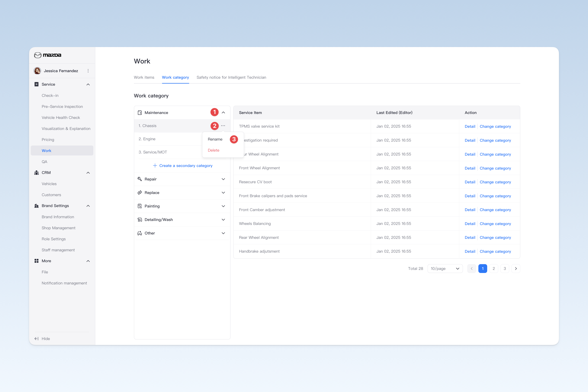Go to next page arrow
Viewport: 588px width, 392px height.
[x=516, y=268]
